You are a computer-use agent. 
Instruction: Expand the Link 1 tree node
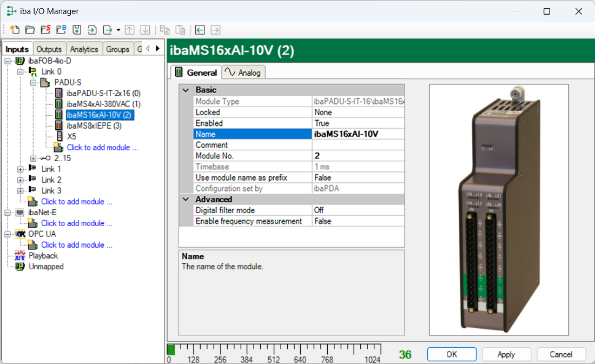point(21,169)
